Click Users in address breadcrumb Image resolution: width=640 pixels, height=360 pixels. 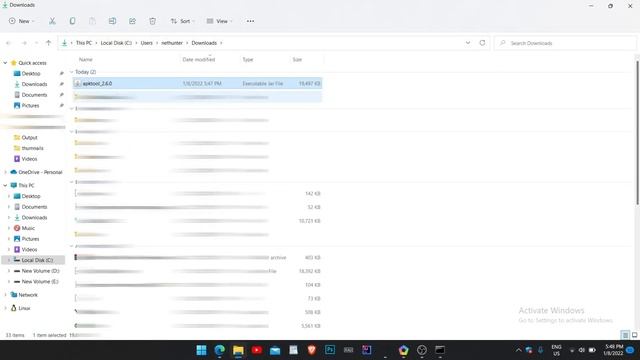pyautogui.click(x=147, y=43)
